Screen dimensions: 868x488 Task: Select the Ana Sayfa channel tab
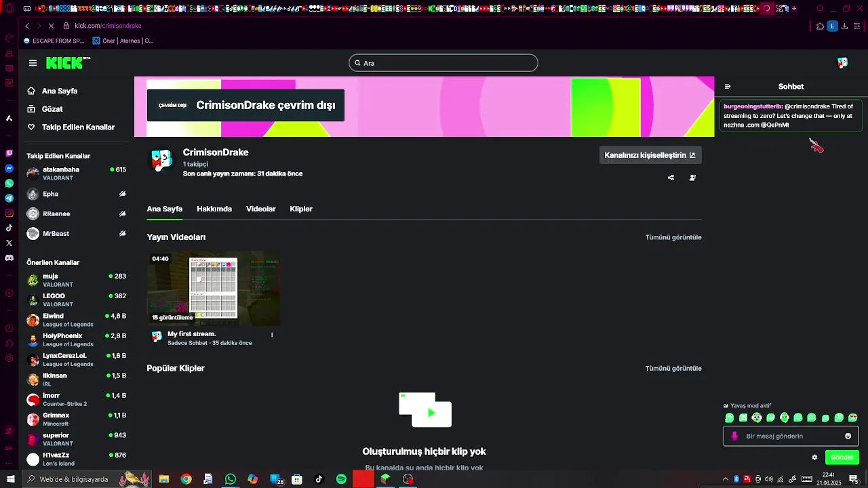coord(165,209)
